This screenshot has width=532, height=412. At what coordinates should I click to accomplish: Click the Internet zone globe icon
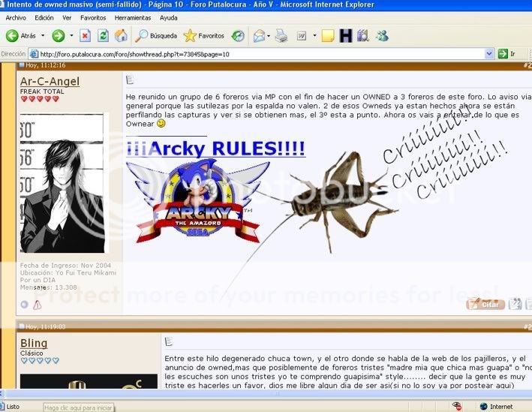(484, 407)
